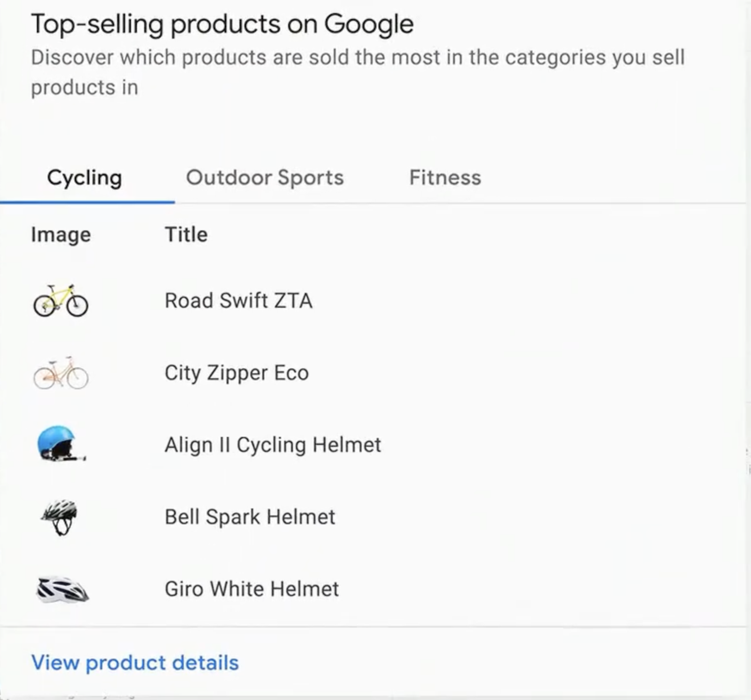Screen dimensions: 751x700
Task: Select the Road Swift ZTA product title
Action: point(239,300)
